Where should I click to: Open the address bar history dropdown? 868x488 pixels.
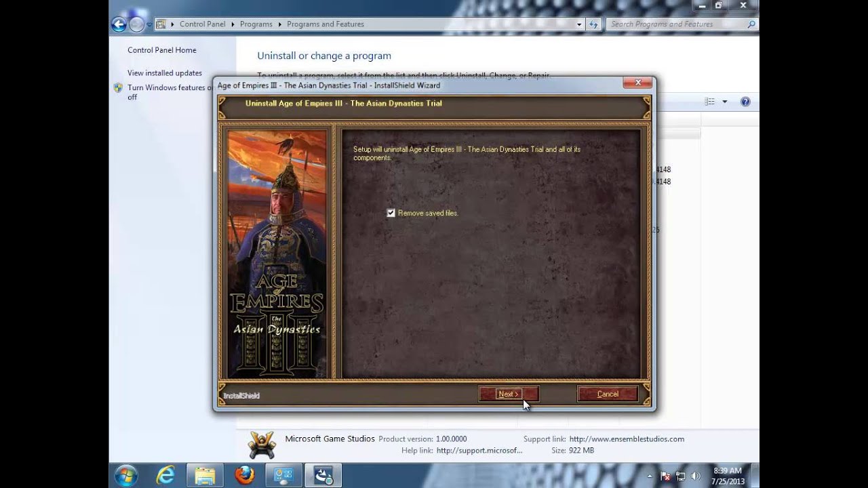point(579,24)
